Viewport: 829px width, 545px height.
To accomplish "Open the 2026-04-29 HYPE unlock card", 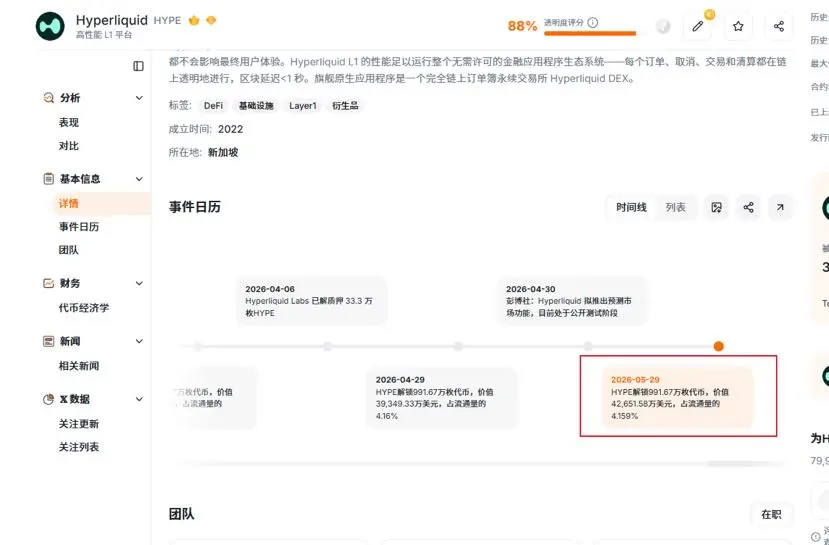I will click(442, 398).
